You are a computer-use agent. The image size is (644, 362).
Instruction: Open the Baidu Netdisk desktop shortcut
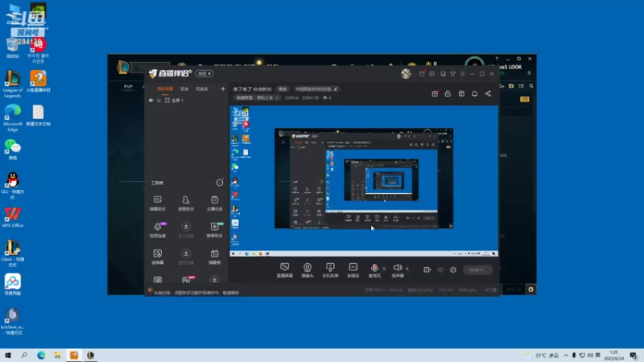(x=12, y=285)
